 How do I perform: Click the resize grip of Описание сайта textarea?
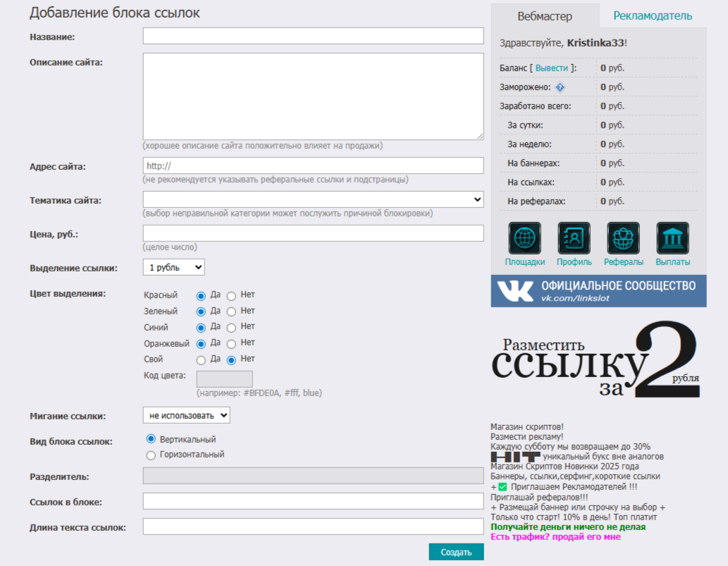(480, 136)
